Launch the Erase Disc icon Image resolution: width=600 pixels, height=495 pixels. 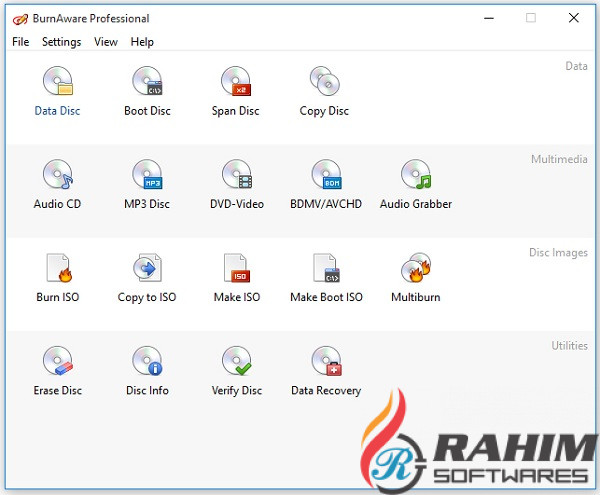pyautogui.click(x=57, y=361)
